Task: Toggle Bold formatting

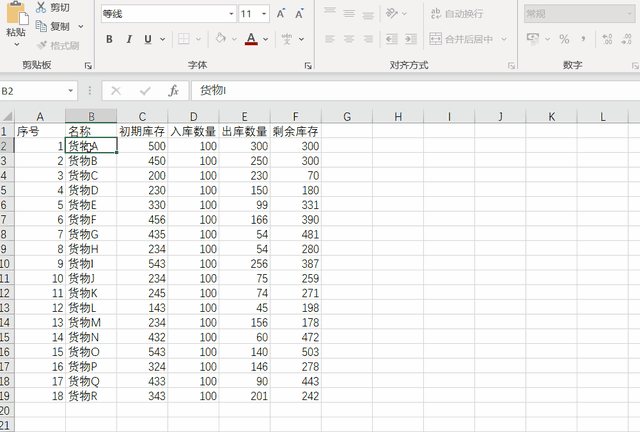Action: click(x=109, y=39)
